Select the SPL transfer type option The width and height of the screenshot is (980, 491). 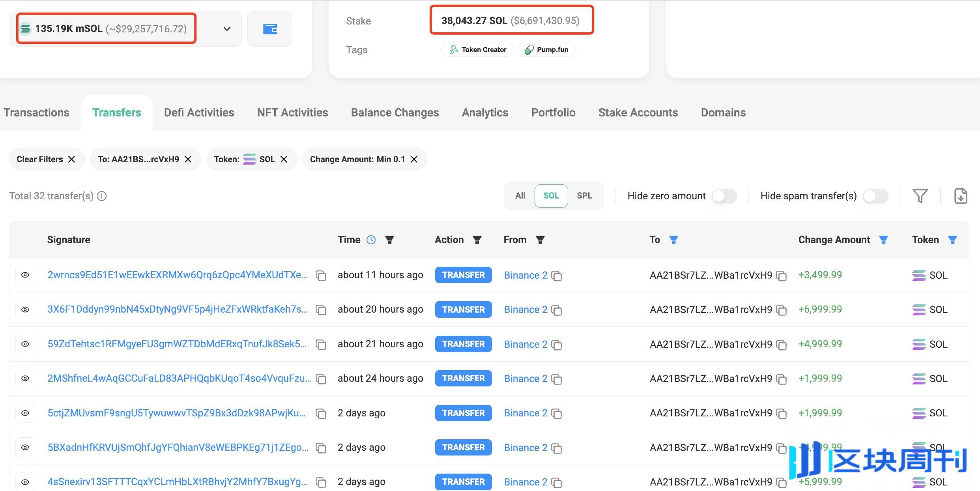584,196
